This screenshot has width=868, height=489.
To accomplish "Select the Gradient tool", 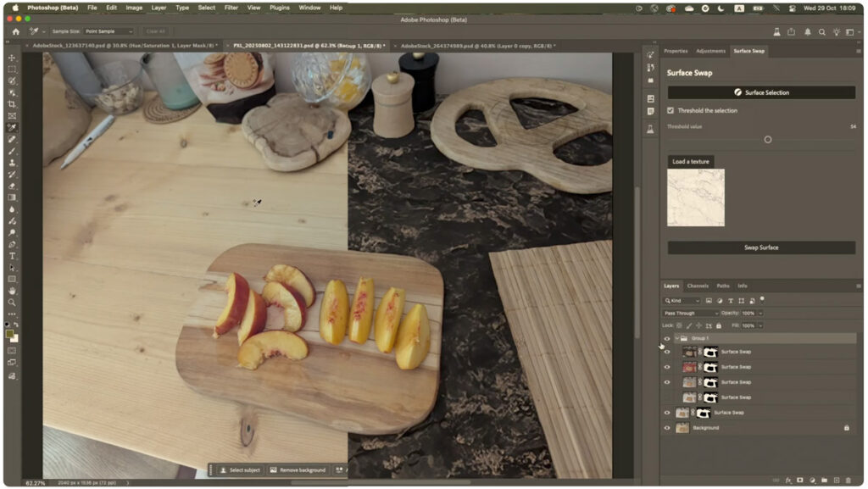I will pos(12,197).
